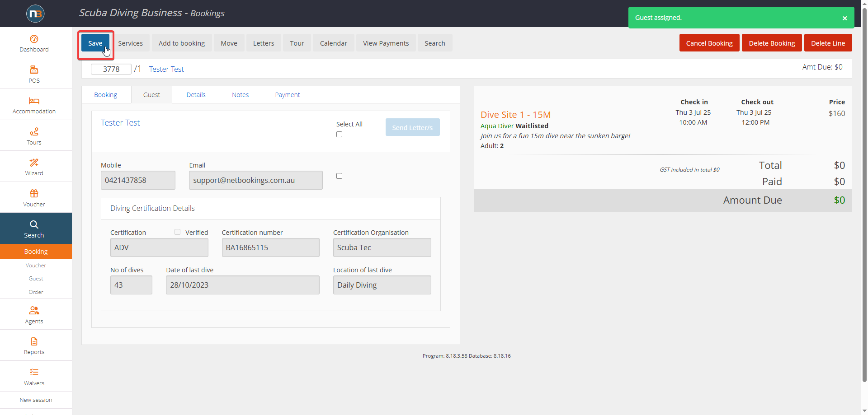This screenshot has width=868, height=415.
Task: Click the Mobile number field
Action: click(138, 180)
